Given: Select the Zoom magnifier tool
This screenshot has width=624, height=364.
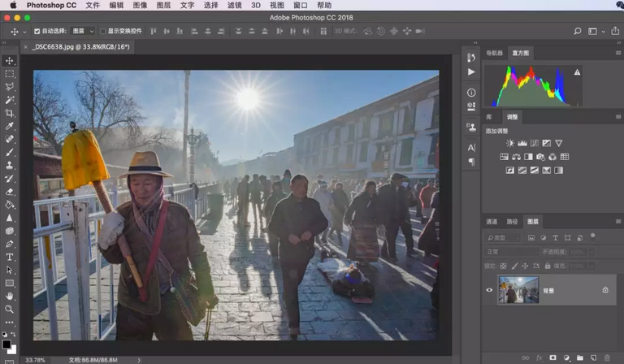Looking at the screenshot, I should [10, 309].
